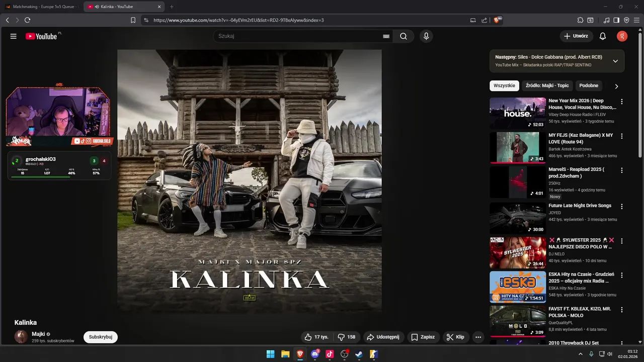The image size is (644, 362).
Task: Reload the page in browser toolbar
Action: tap(27, 20)
